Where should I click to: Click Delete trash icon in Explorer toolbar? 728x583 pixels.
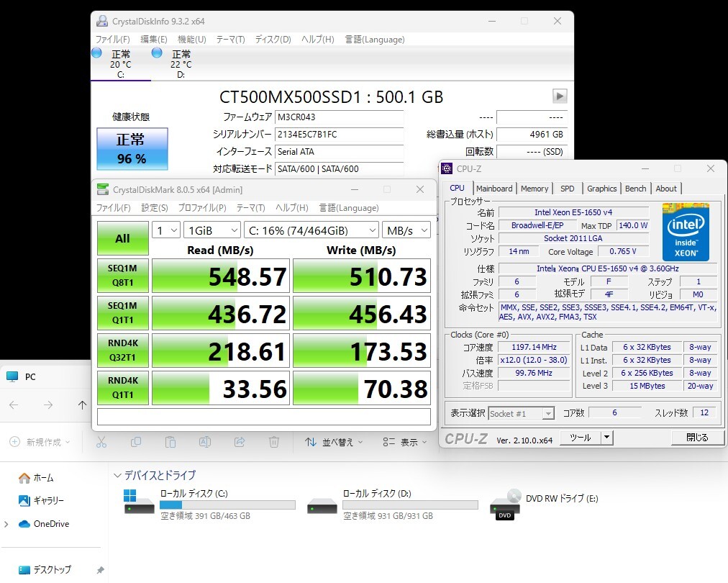[274, 442]
